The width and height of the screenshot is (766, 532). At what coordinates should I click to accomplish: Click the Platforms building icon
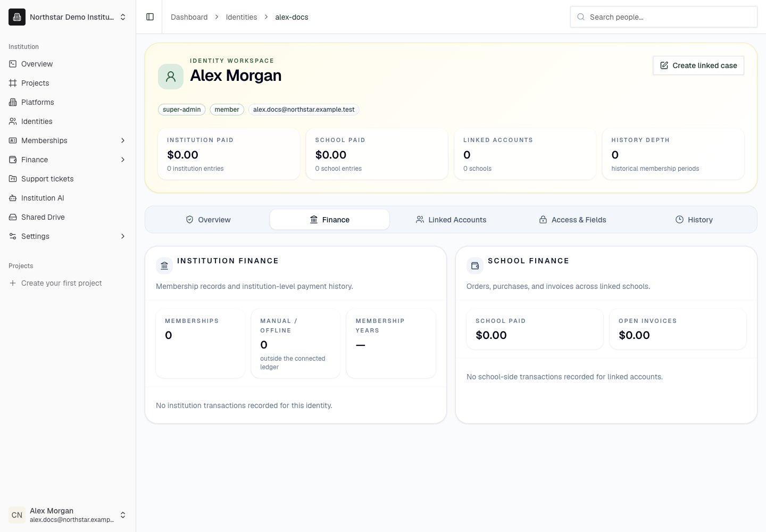tap(13, 102)
